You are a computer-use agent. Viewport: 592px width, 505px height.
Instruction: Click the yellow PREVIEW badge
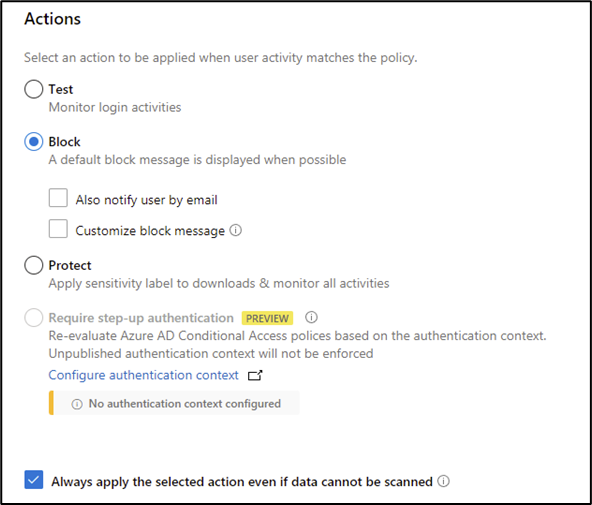(x=267, y=318)
